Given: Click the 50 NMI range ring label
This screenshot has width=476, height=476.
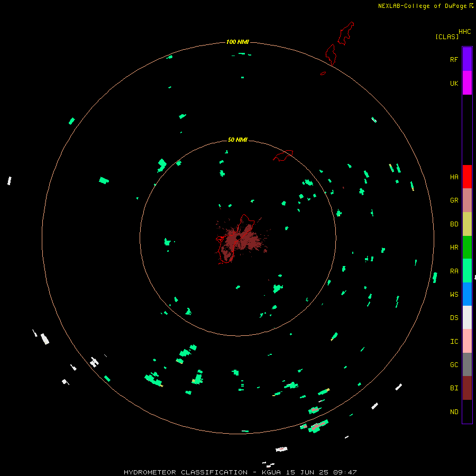Looking at the screenshot, I should (237, 140).
